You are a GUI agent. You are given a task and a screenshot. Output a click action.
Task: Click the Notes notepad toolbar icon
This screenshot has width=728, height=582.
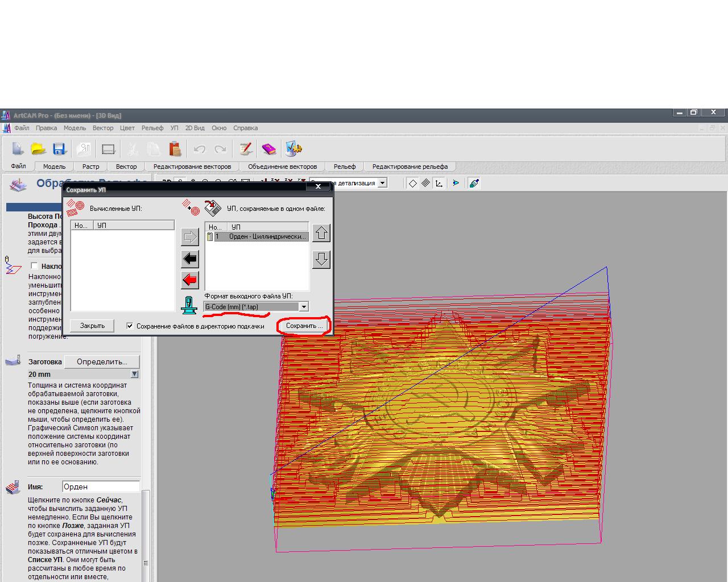[246, 149]
